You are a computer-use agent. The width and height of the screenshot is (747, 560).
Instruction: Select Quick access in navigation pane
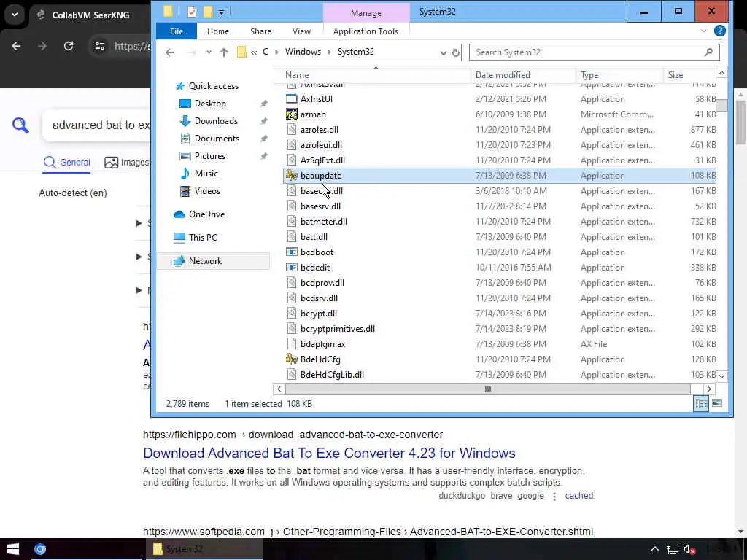pos(214,86)
